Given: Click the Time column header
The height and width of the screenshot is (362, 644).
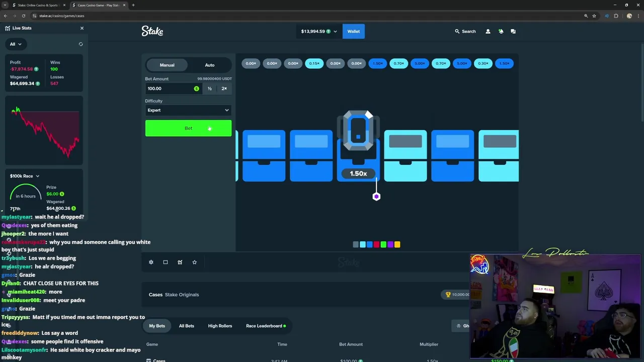Looking at the screenshot, I should (282, 344).
